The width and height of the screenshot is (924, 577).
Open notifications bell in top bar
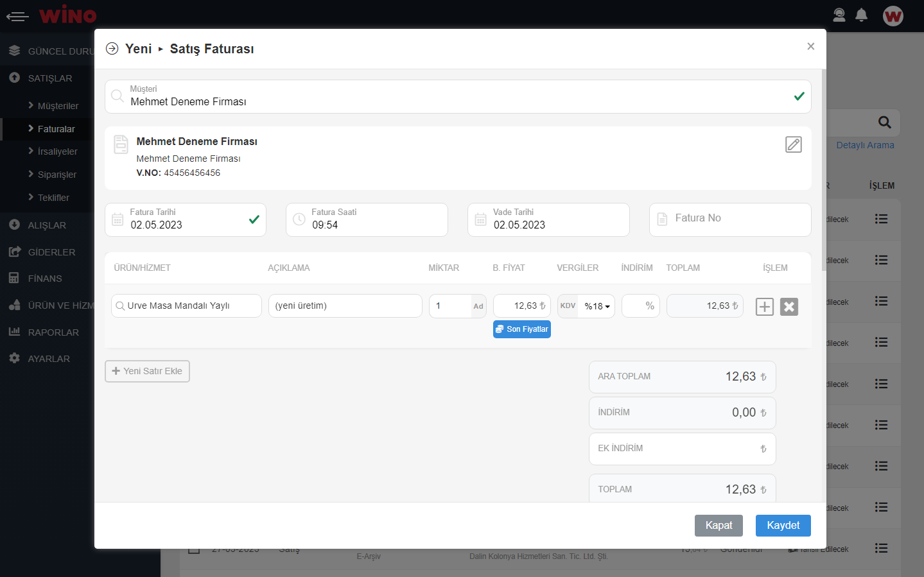coord(861,15)
